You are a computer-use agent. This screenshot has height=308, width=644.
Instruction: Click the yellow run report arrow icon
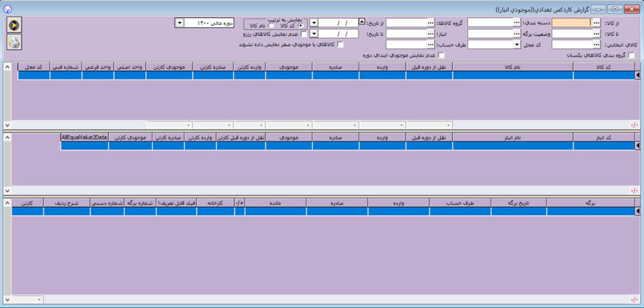point(14,25)
